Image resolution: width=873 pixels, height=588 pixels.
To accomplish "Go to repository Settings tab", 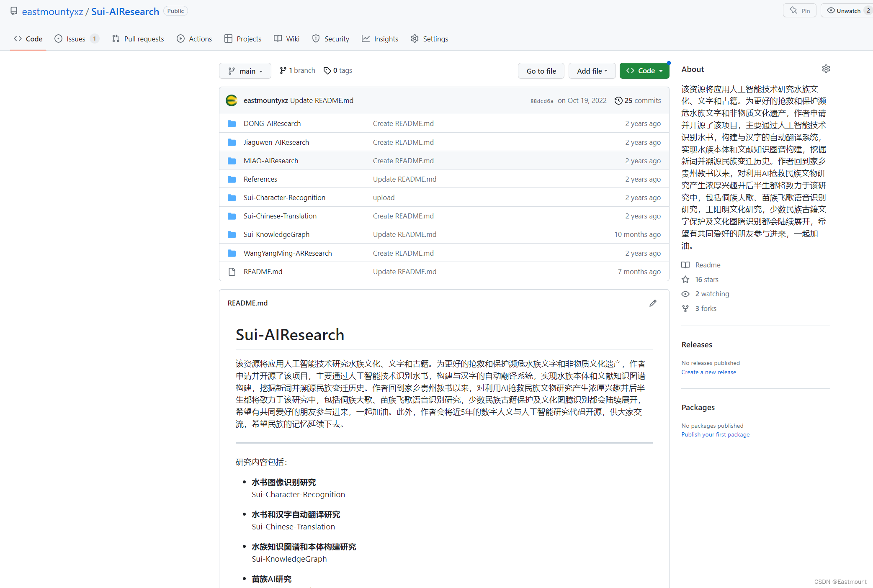I will pos(429,39).
